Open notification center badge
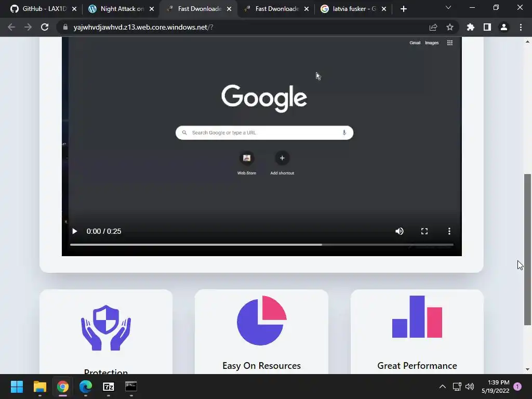Image resolution: width=532 pixels, height=399 pixels. [x=517, y=386]
